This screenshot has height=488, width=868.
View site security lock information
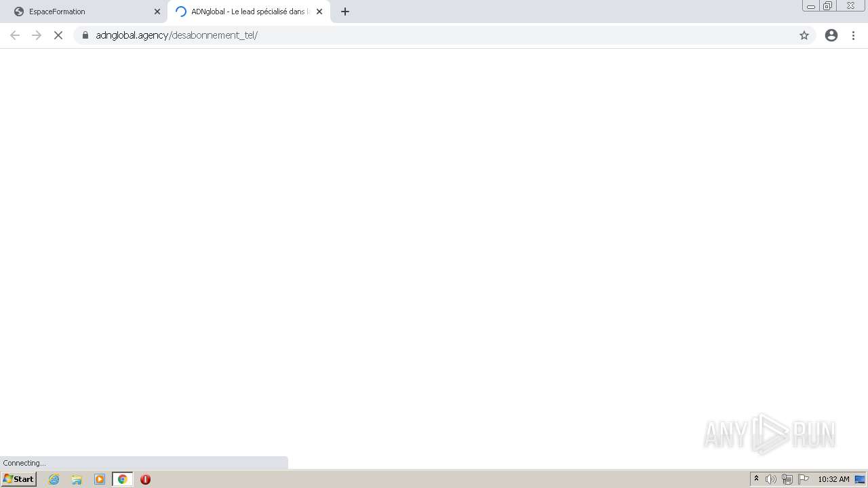pyautogui.click(x=85, y=35)
